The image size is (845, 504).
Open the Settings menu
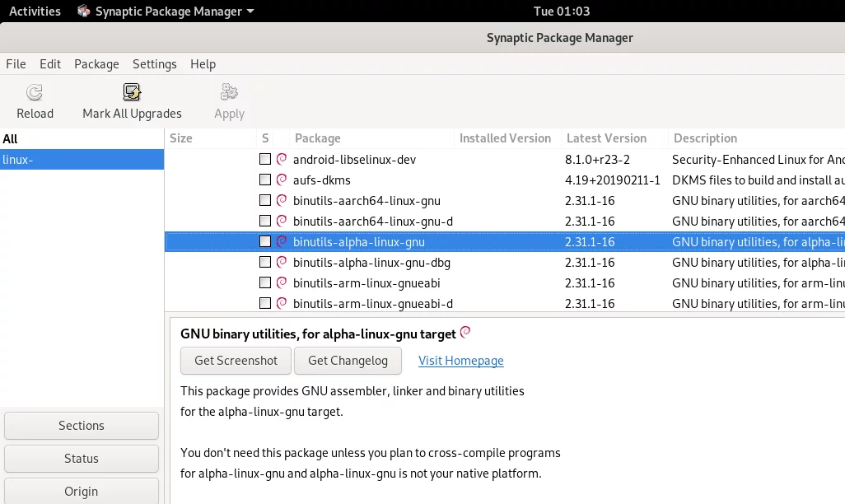(155, 64)
